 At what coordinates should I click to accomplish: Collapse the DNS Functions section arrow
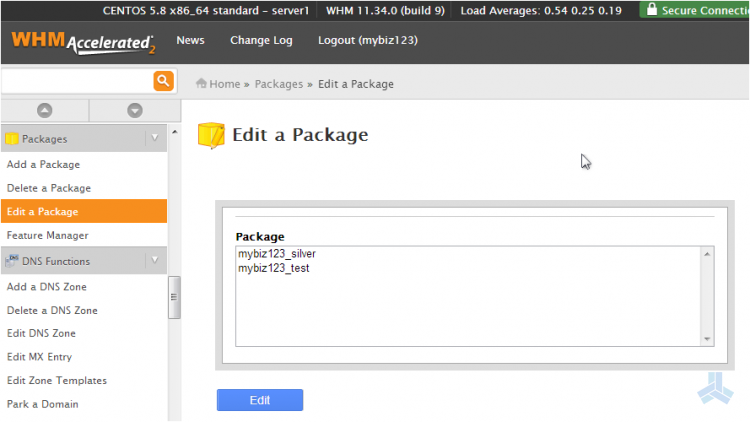point(154,261)
